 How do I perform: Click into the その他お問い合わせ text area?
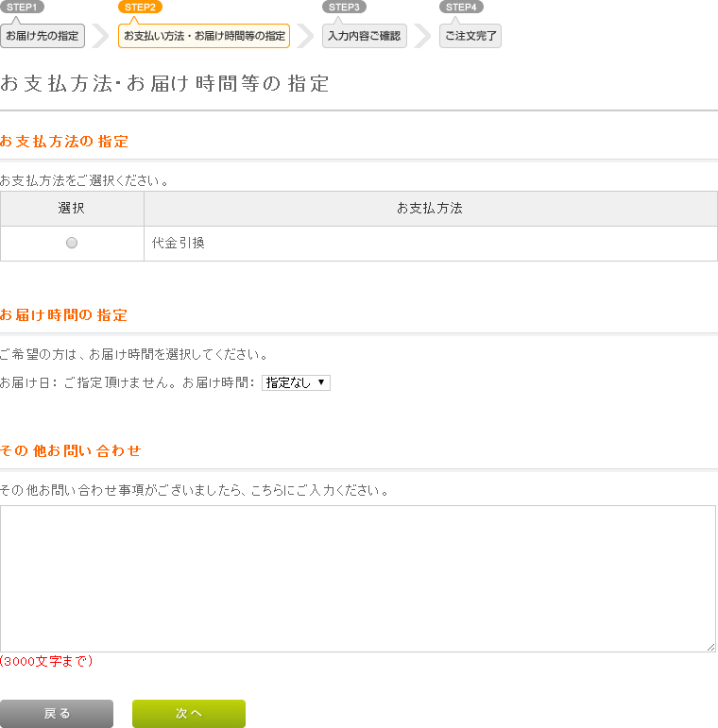click(358, 579)
